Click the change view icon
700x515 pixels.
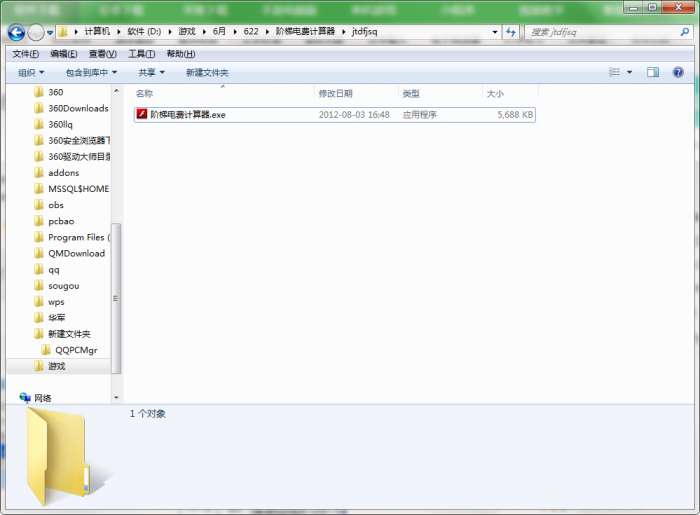click(614, 72)
